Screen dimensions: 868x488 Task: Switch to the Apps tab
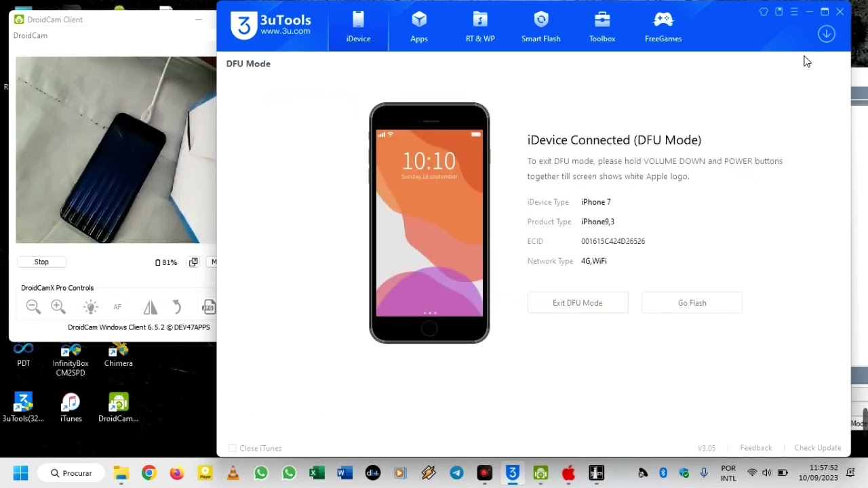(419, 26)
